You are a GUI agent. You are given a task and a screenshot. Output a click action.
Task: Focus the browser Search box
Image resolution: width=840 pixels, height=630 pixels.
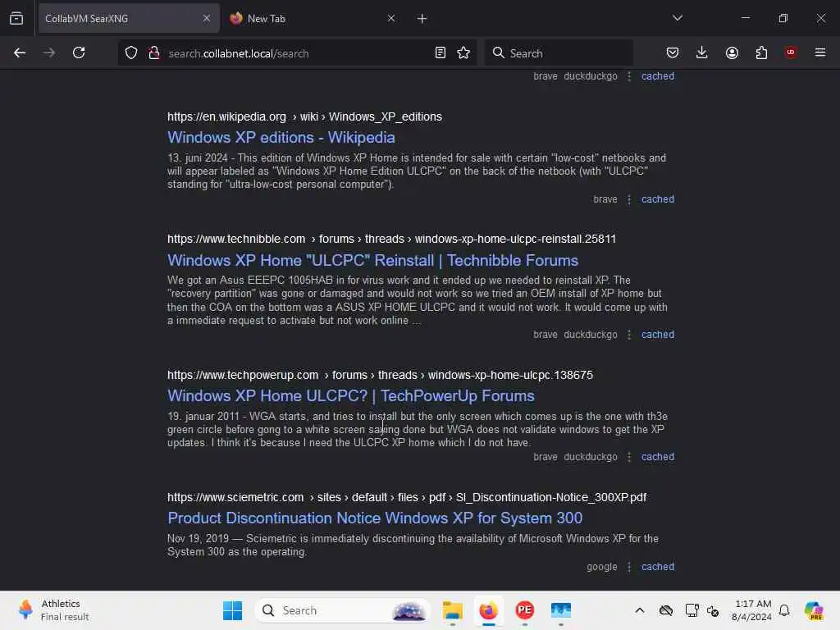coord(559,53)
